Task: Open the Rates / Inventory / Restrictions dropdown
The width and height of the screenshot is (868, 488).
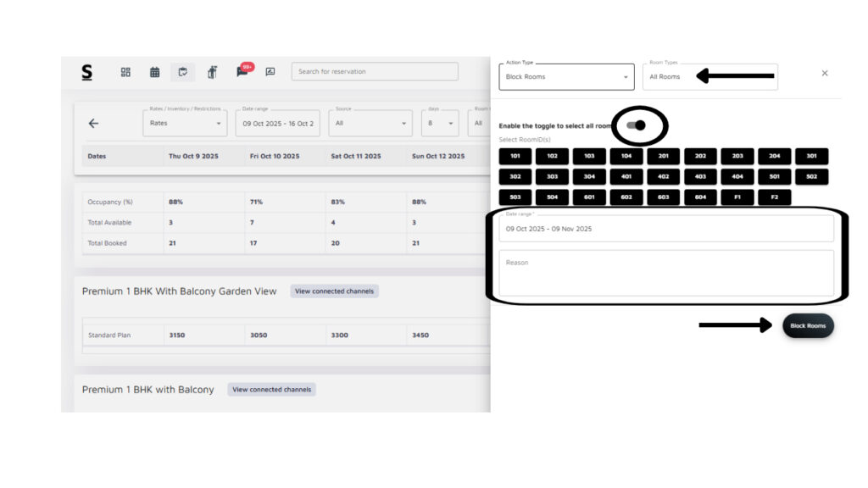Action: pyautogui.click(x=184, y=124)
